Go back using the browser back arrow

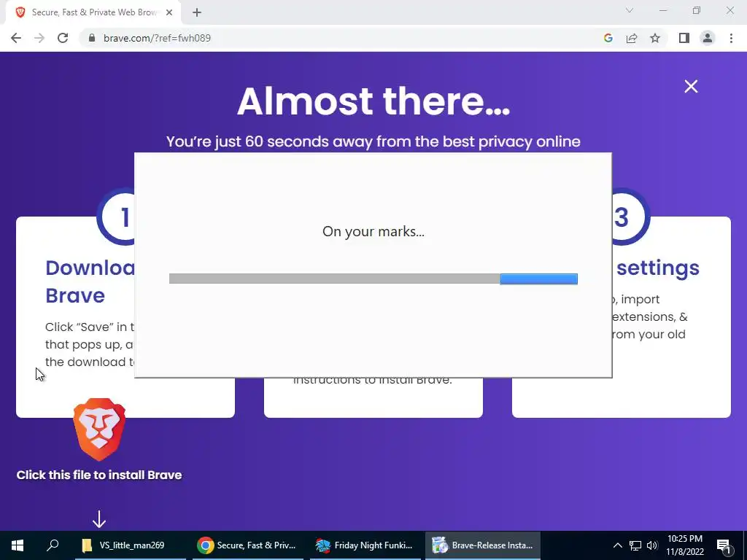(16, 38)
